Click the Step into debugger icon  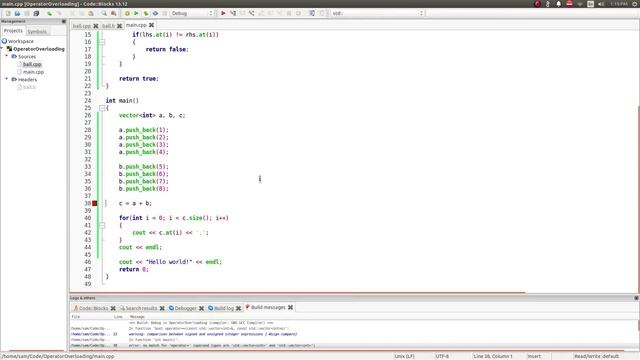251,13
